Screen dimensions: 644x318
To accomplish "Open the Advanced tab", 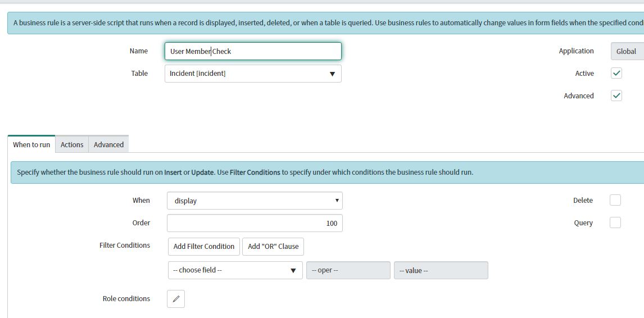I will click(108, 144).
